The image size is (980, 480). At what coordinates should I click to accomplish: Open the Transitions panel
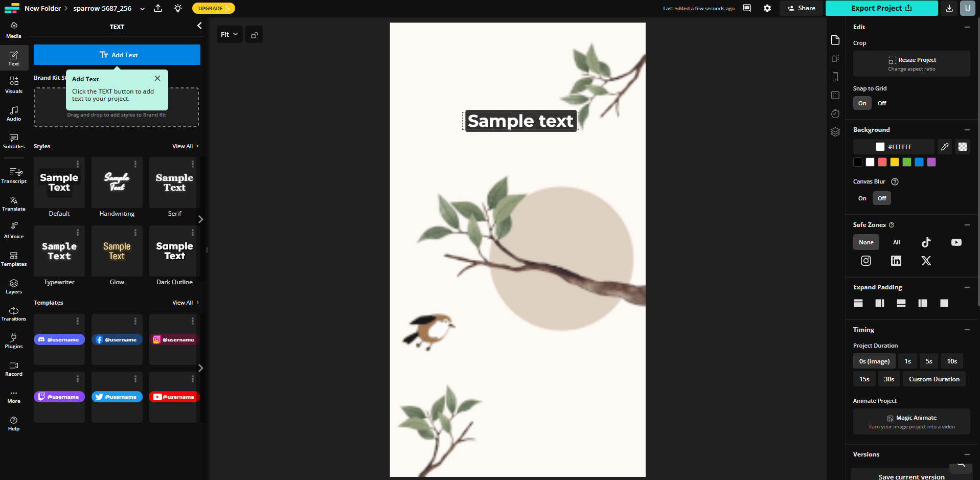coord(13,313)
